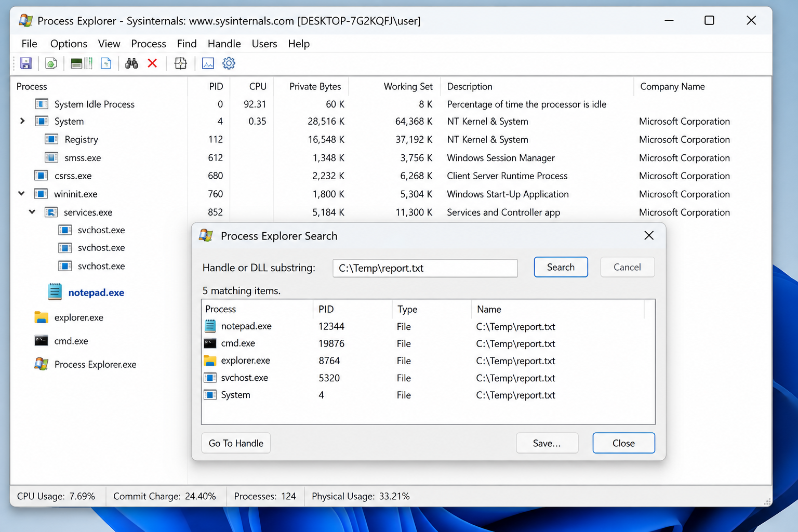Click the explorer.exe folder icon in process tree
This screenshot has height=532, width=798.
click(x=41, y=317)
